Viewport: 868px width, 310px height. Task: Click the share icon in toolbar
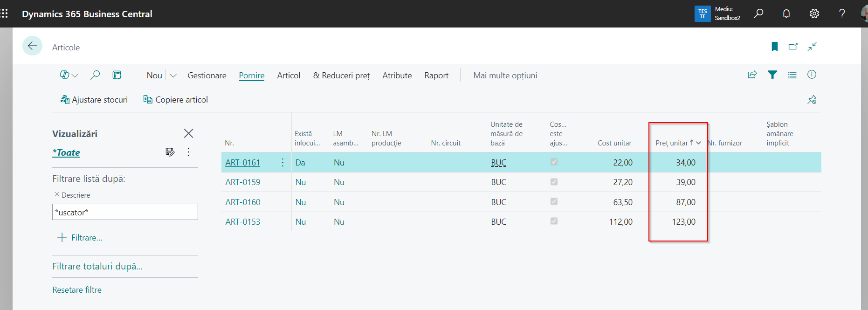752,75
